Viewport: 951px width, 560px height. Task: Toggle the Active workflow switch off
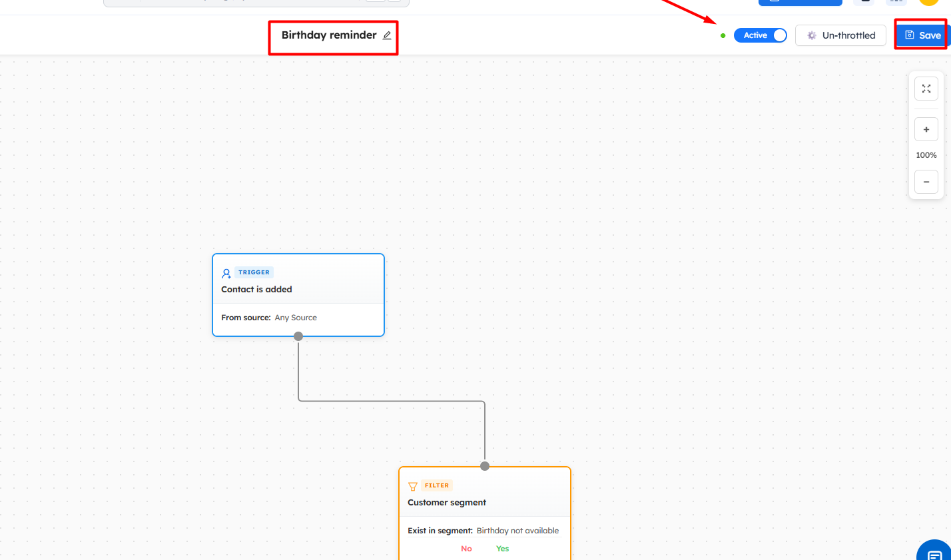coord(760,35)
